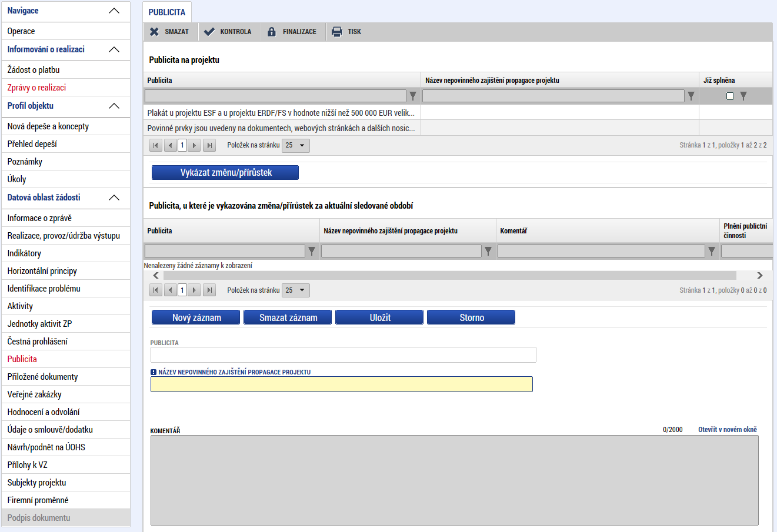Click the Smazat záznam button
Viewport: 777px width, 532px height.
coord(288,317)
